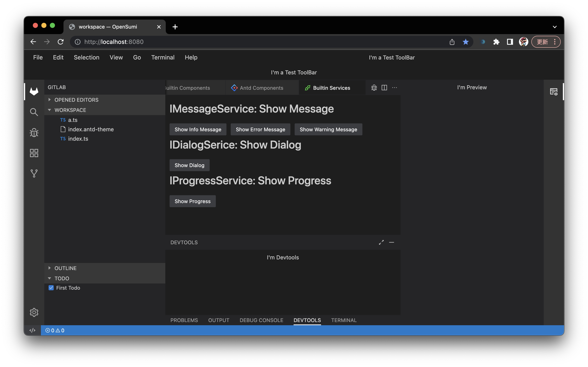Click the errors and warnings status item
Screen dimensions: 588x367
click(55, 330)
